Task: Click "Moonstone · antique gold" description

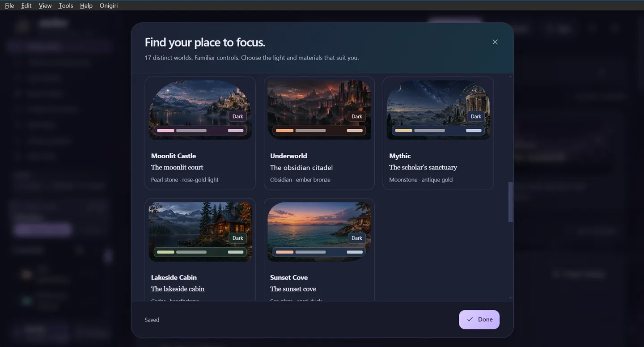Action: (421, 180)
